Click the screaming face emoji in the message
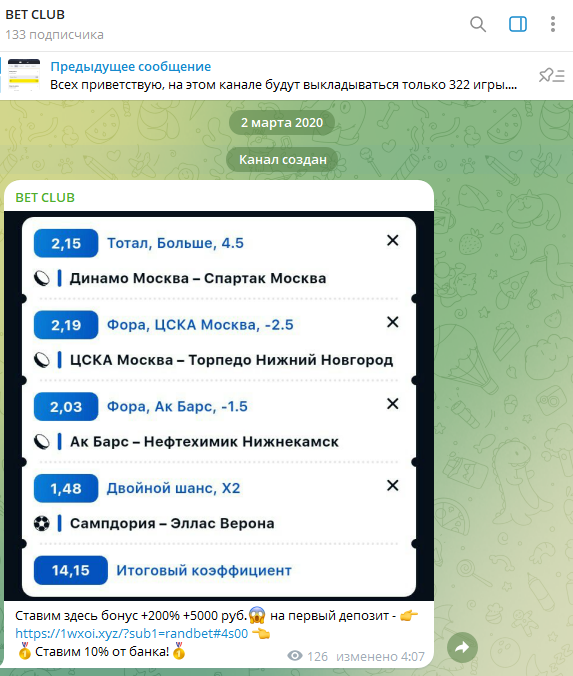The height and width of the screenshot is (676, 573). [x=257, y=615]
